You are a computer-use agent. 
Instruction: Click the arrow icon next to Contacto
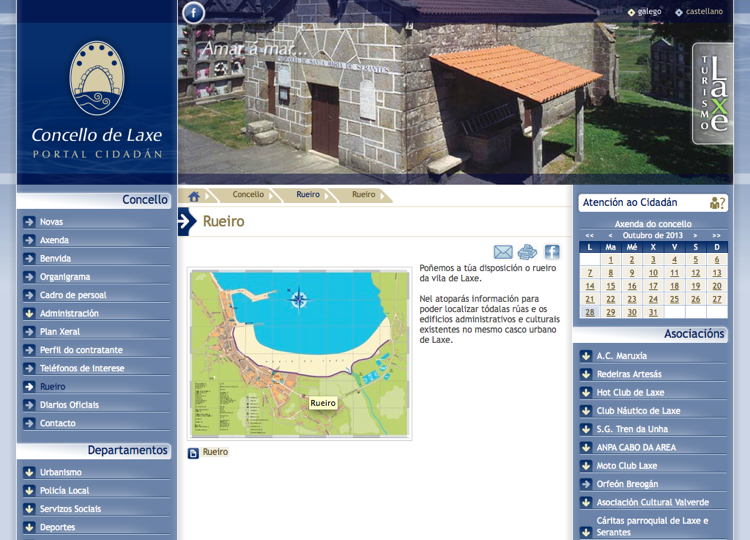pos(29,423)
